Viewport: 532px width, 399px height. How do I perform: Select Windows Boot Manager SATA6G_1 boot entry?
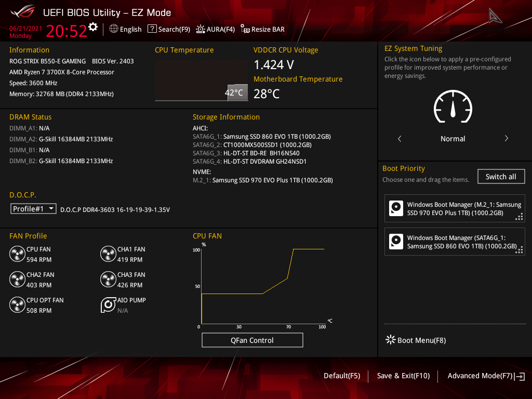click(455, 242)
